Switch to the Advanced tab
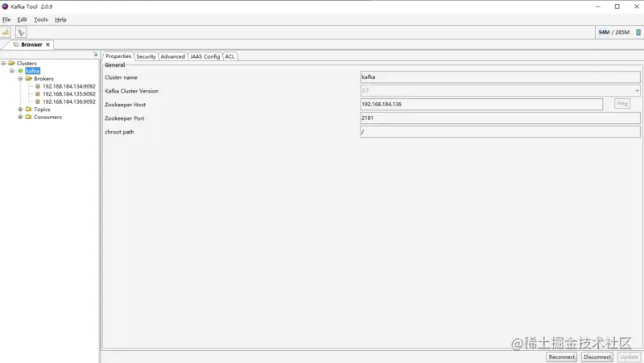644x363 pixels. point(172,56)
